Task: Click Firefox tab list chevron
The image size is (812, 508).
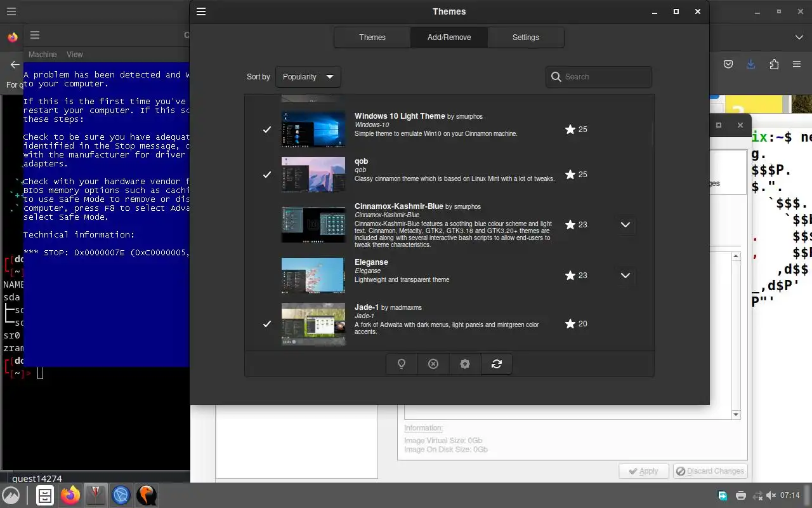Action: pyautogui.click(x=799, y=37)
